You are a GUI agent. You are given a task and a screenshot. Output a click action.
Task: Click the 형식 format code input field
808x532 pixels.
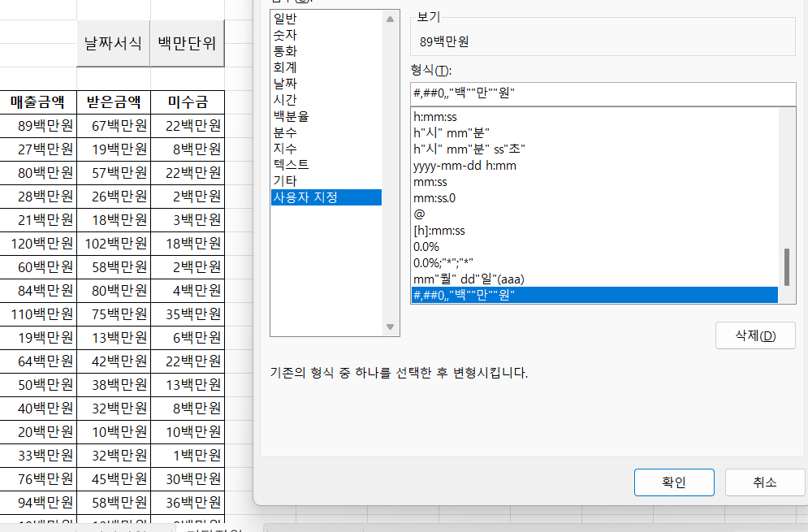click(603, 94)
